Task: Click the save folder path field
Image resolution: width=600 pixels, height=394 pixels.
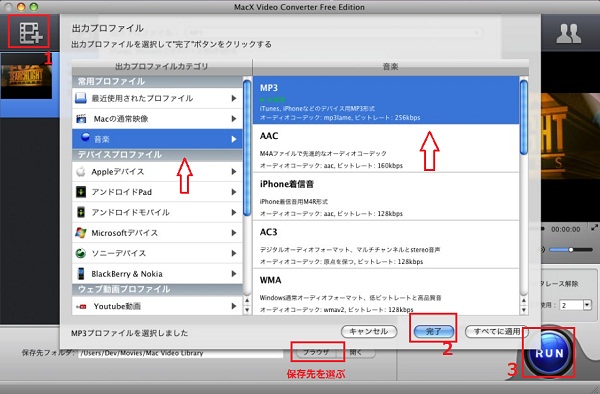Action: 181,353
